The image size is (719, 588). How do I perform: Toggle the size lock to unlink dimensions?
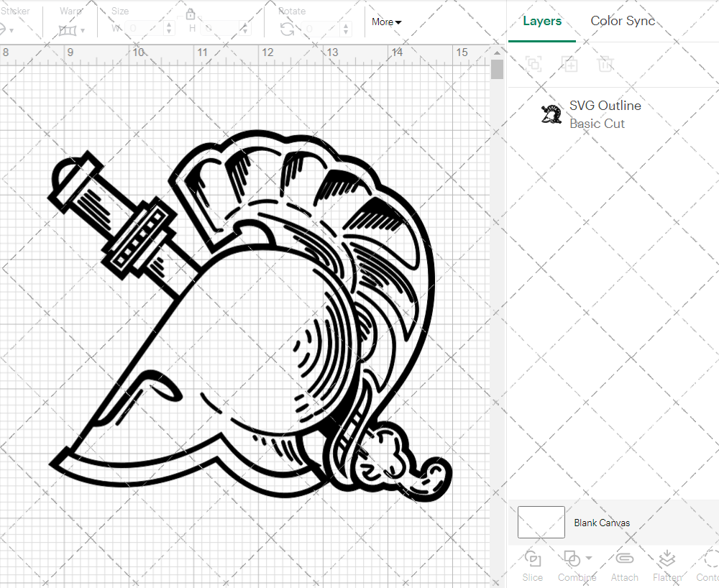pyautogui.click(x=190, y=14)
